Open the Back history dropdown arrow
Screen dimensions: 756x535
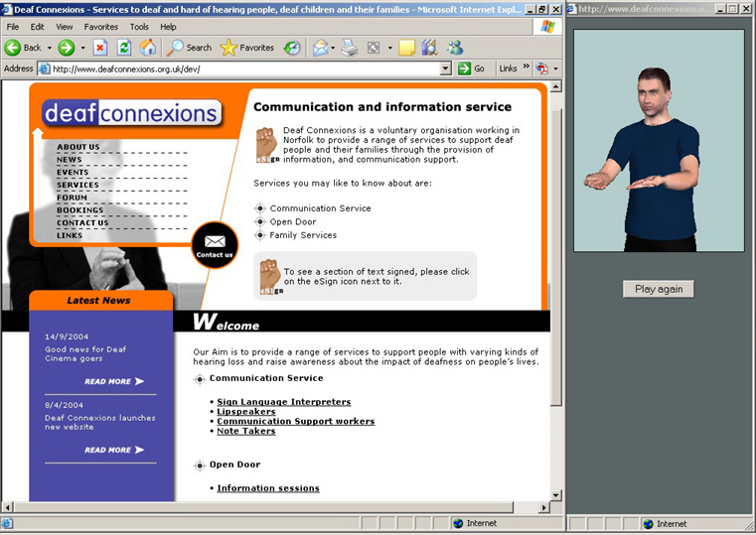[x=50, y=48]
